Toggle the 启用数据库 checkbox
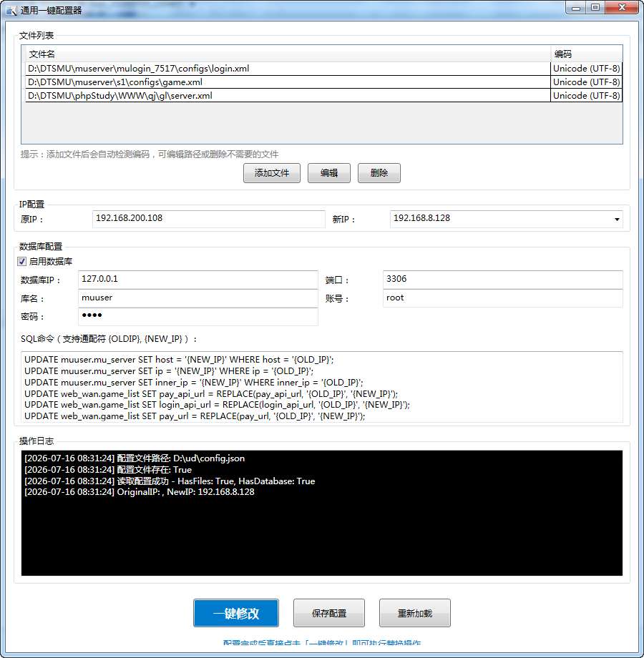 click(22, 262)
